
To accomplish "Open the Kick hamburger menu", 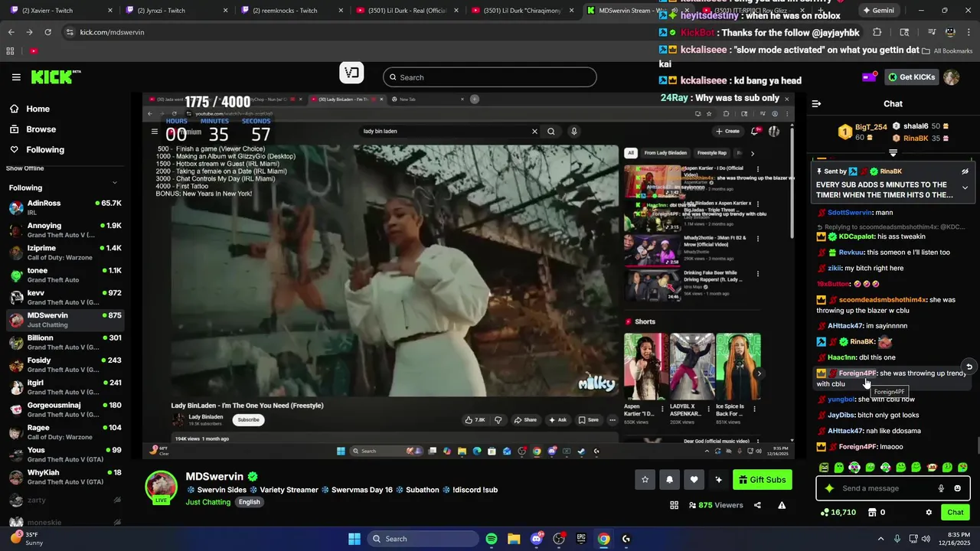I will (x=16, y=77).
